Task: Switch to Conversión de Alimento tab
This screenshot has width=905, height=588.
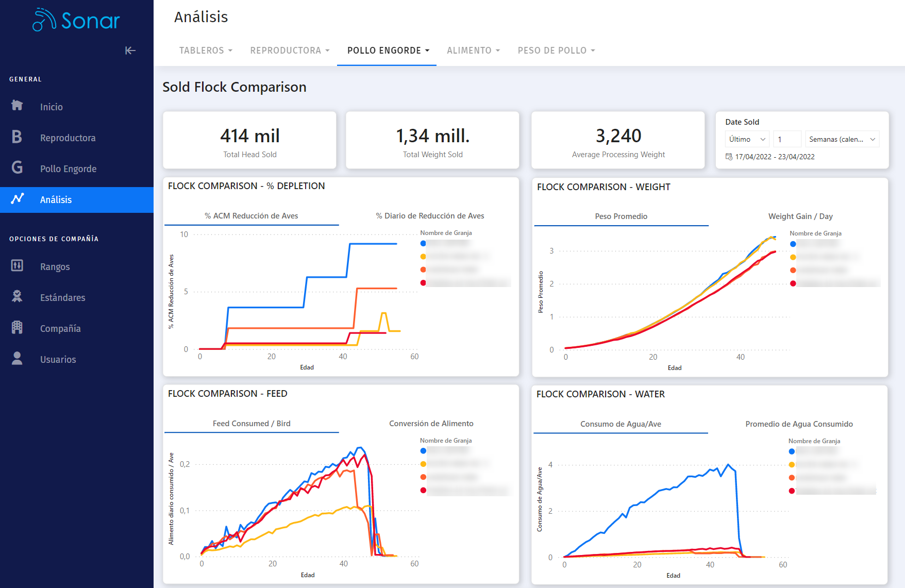Action: pos(431,424)
